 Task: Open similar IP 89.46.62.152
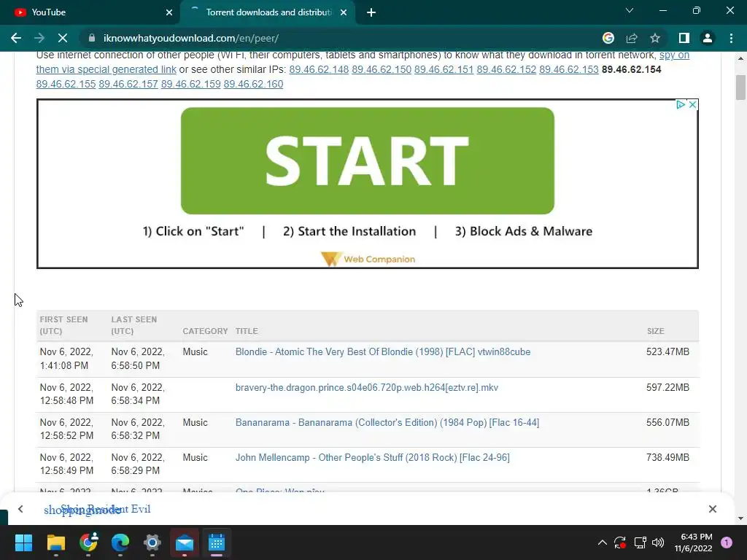click(506, 69)
